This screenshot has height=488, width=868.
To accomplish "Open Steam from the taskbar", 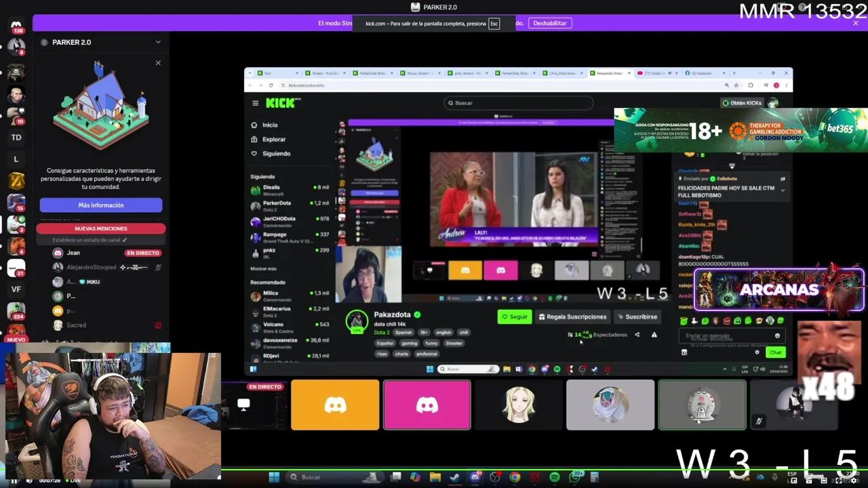I will [x=455, y=477].
